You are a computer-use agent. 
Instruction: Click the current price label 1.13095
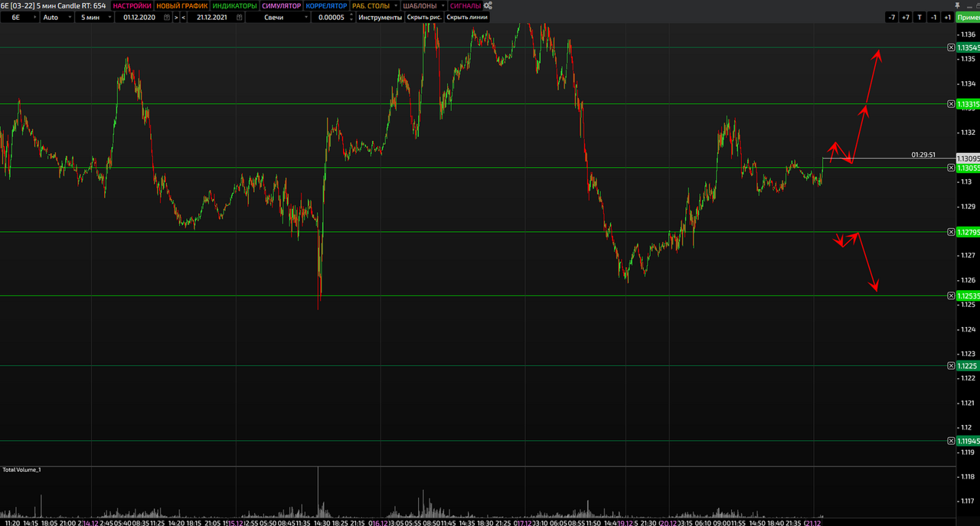click(968, 158)
